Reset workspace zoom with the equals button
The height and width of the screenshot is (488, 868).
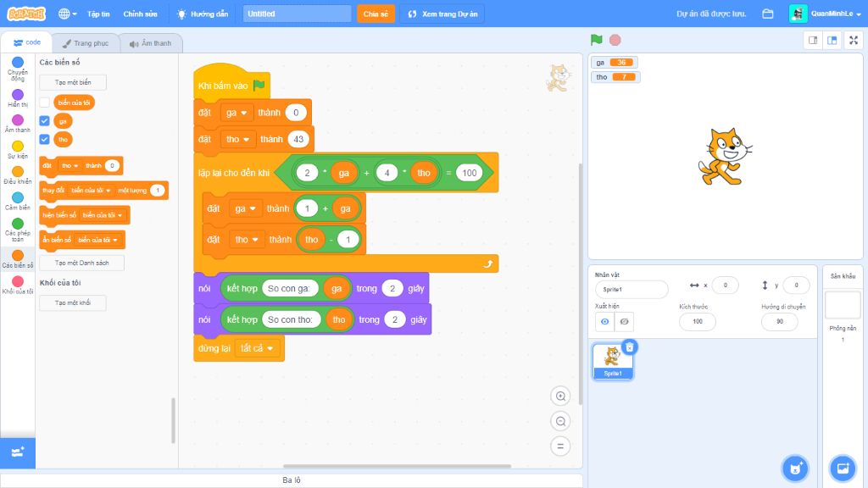560,446
